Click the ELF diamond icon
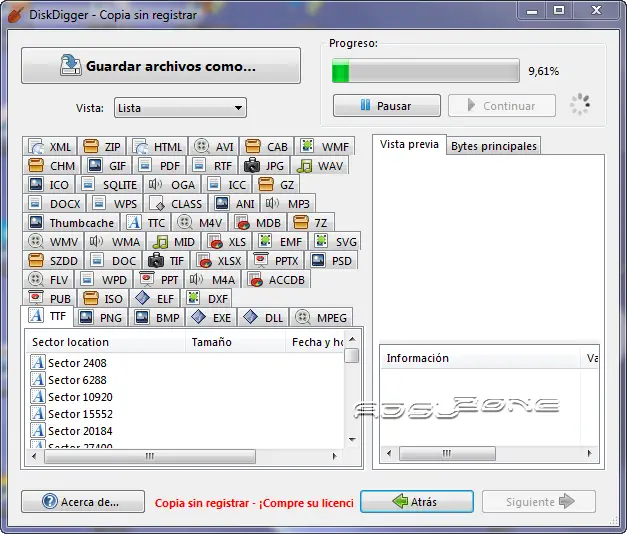627x534 pixels. 142,298
